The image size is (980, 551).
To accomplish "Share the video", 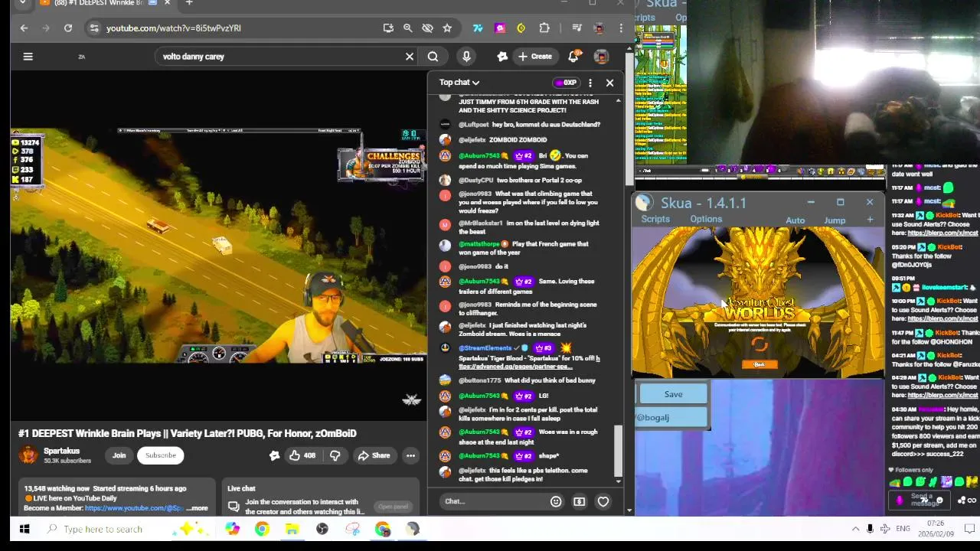I will point(374,455).
